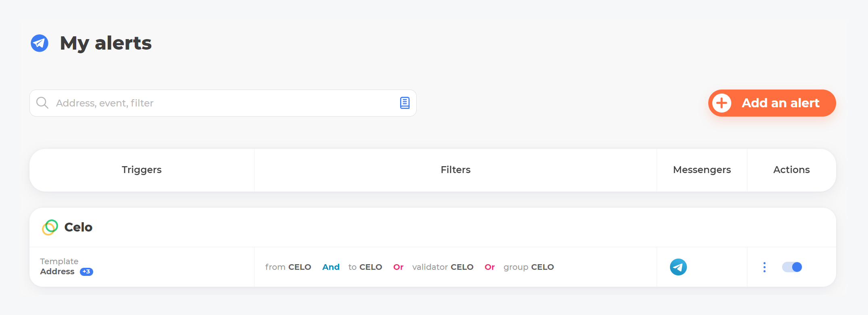Viewport: 868px width, 315px height.
Task: Click the search magnifier icon
Action: click(x=42, y=103)
